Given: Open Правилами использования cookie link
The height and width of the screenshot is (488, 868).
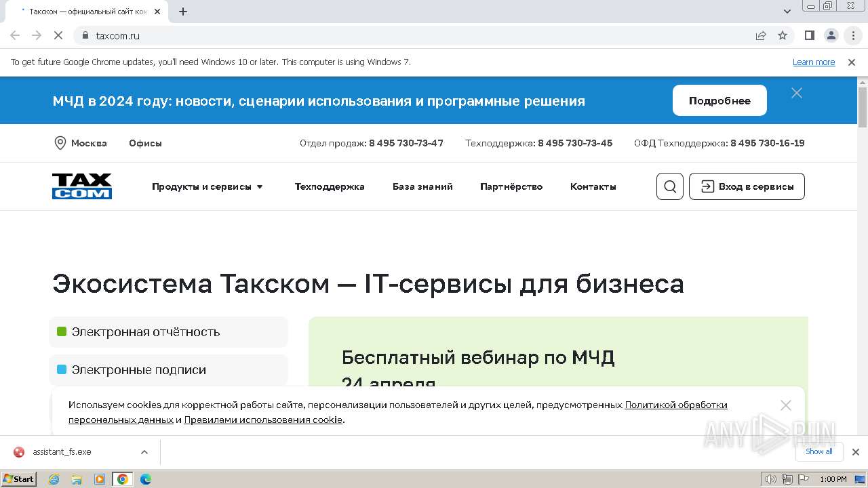Looking at the screenshot, I should point(263,420).
